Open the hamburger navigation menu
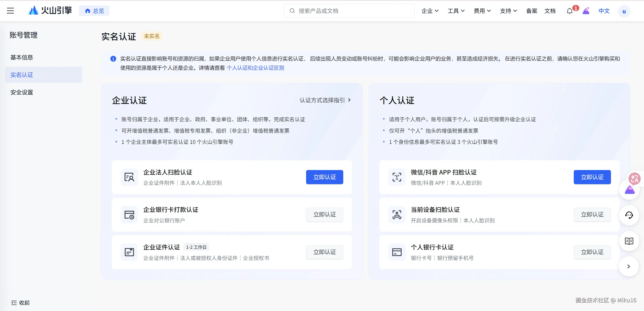Screen dimensions: 644x311 10,11
